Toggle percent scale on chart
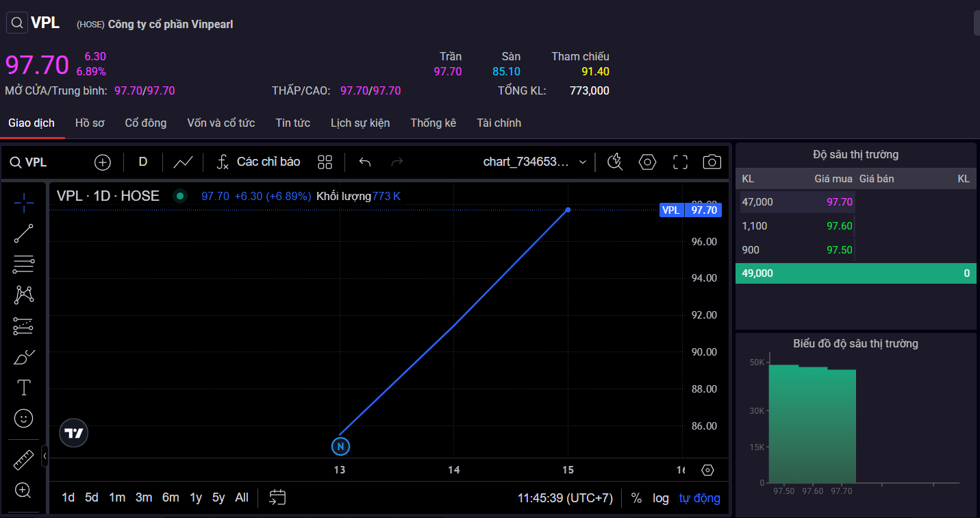 (636, 498)
